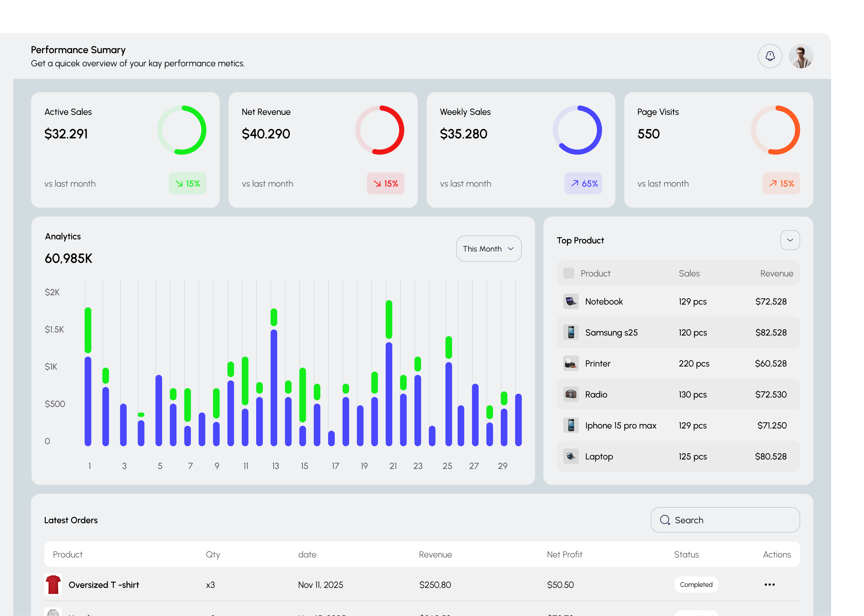This screenshot has width=864, height=616.
Task: Open the Oversized T -shirt order
Action: pos(104,585)
